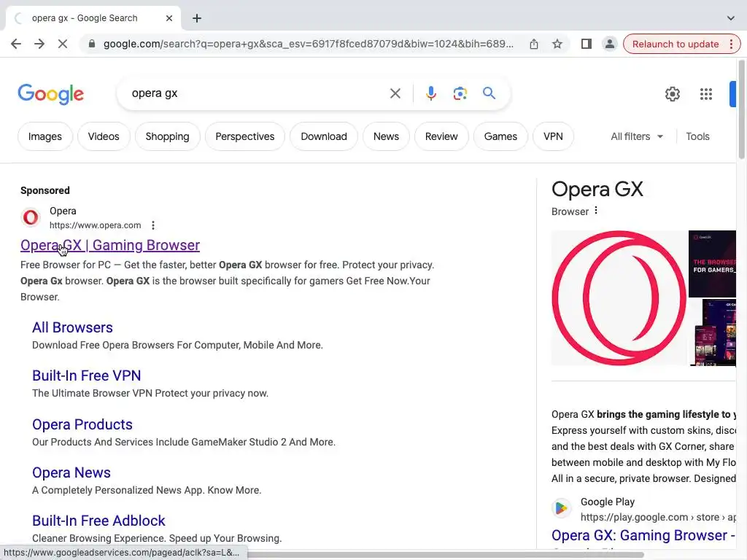This screenshot has height=560, width=747.
Task: Open the Opera News sitelink
Action: pyautogui.click(x=71, y=472)
